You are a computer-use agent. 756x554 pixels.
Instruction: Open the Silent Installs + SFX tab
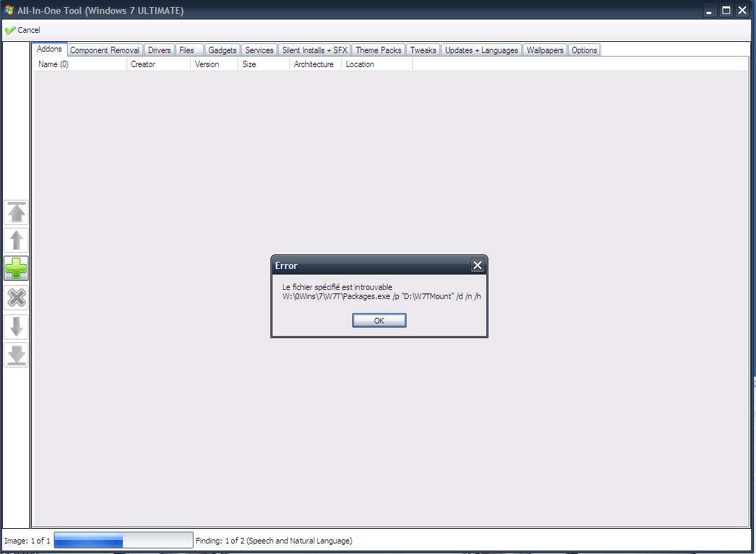(315, 50)
